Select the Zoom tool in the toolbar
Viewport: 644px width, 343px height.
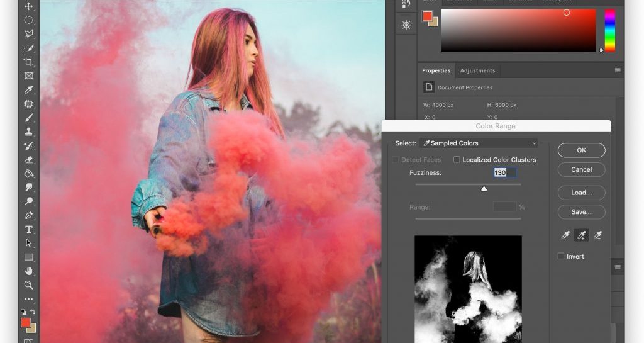(28, 284)
